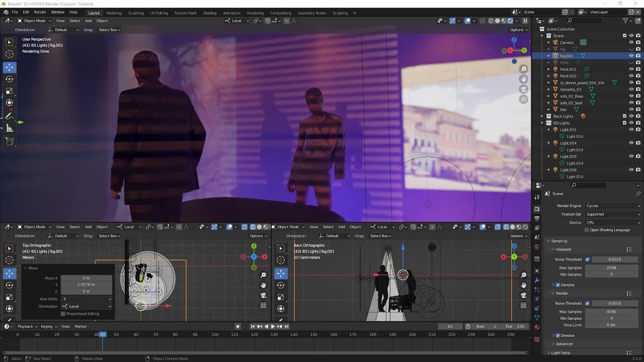Switch to orthographic view via grid icon
The image size is (644, 362).
tap(524, 100)
